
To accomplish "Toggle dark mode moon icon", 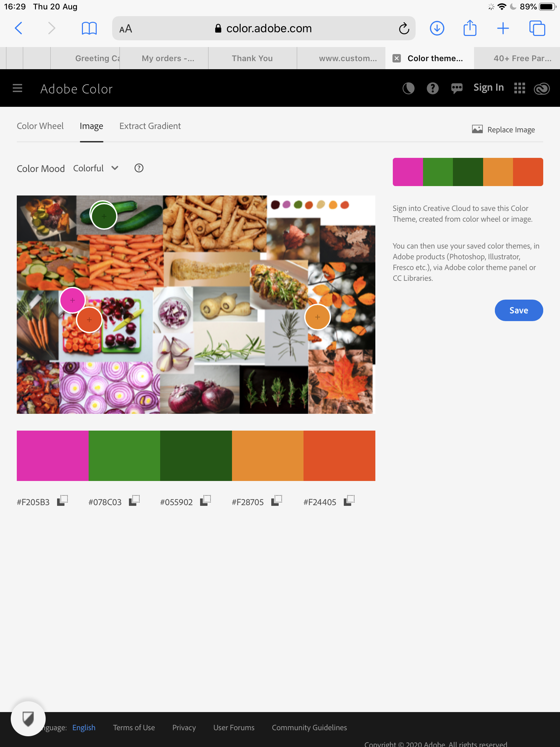I will click(x=409, y=88).
